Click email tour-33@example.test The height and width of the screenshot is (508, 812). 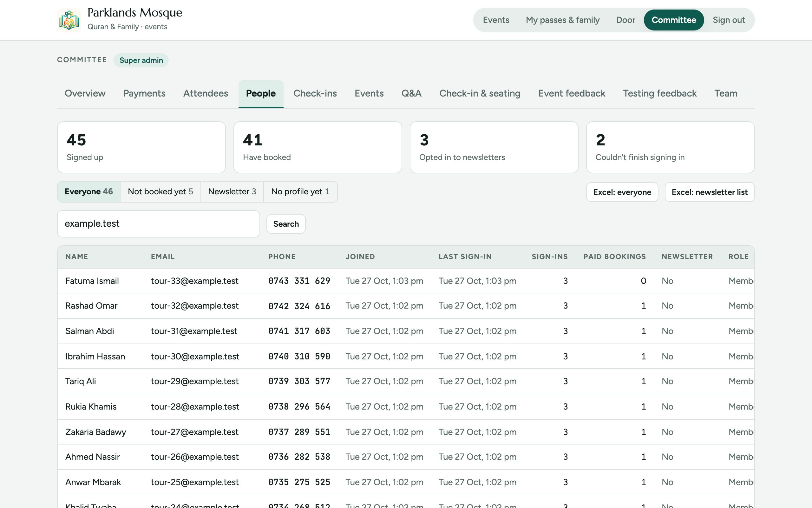pos(195,281)
